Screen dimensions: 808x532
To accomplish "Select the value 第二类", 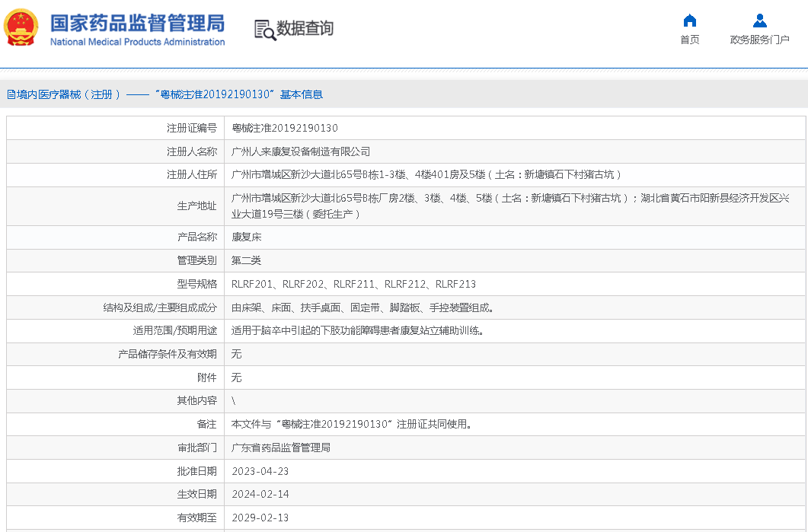I will [246, 260].
